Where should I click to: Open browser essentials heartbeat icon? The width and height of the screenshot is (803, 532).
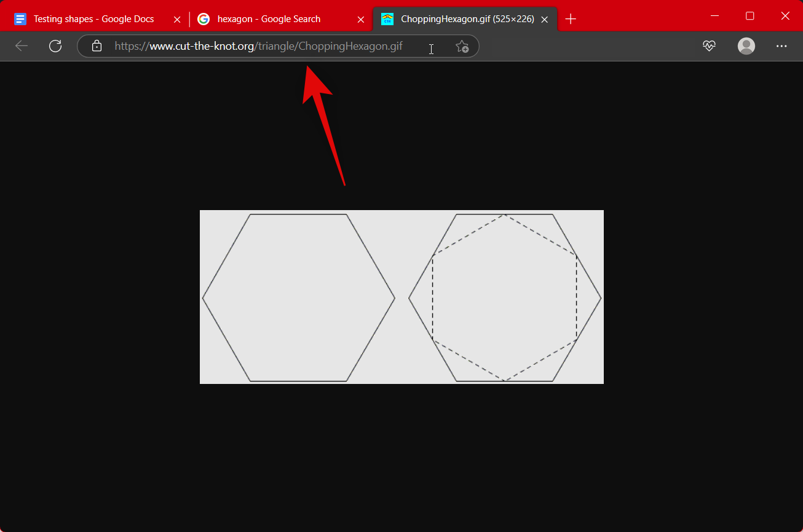tap(709, 46)
